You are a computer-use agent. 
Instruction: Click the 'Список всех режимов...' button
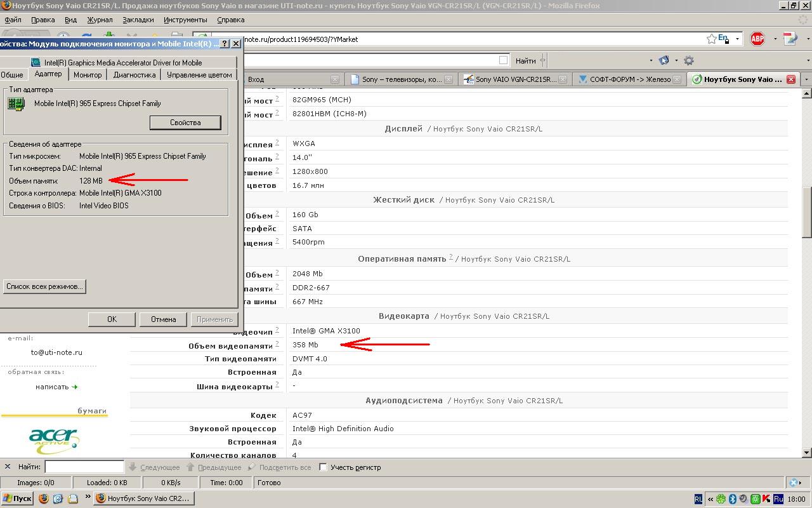coord(44,286)
